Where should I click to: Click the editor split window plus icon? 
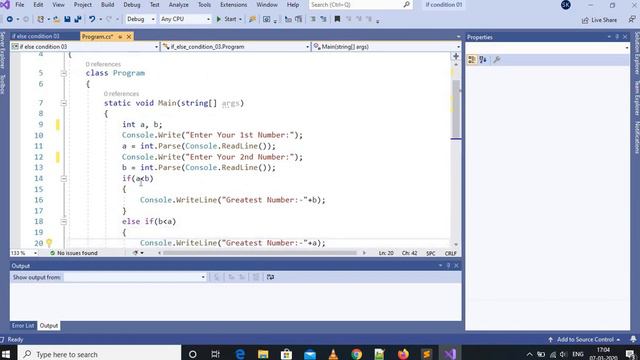tap(456, 56)
